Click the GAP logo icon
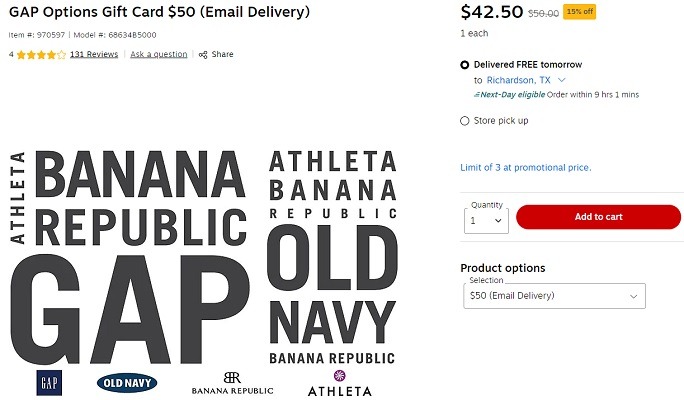This screenshot has height=400, width=684. point(49,383)
